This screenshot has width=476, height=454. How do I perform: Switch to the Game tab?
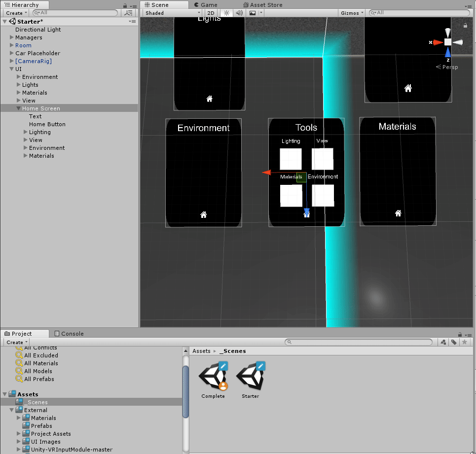[205, 4]
